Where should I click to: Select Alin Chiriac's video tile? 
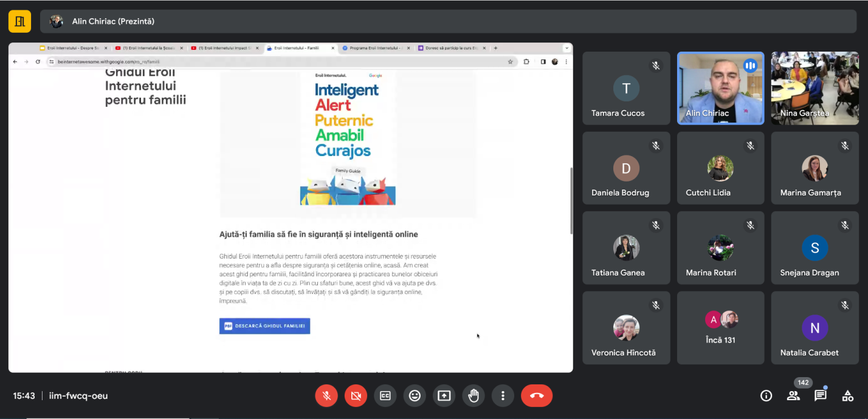[720, 88]
